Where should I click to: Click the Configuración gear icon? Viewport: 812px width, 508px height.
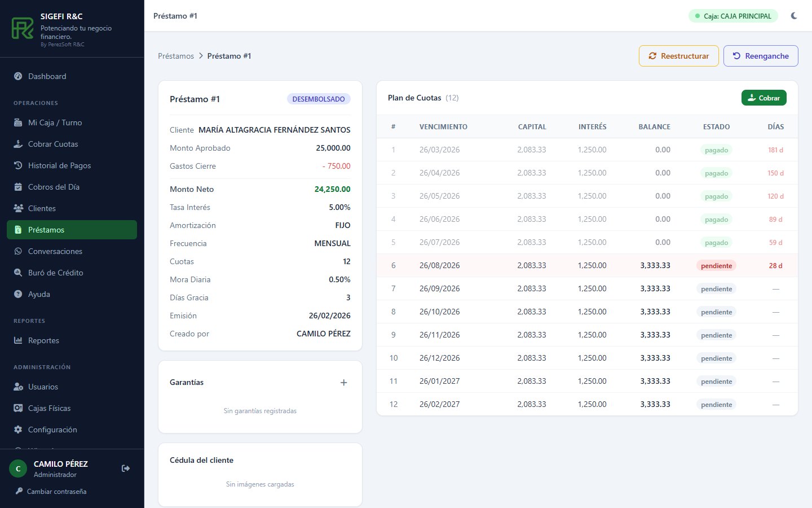coord(18,430)
